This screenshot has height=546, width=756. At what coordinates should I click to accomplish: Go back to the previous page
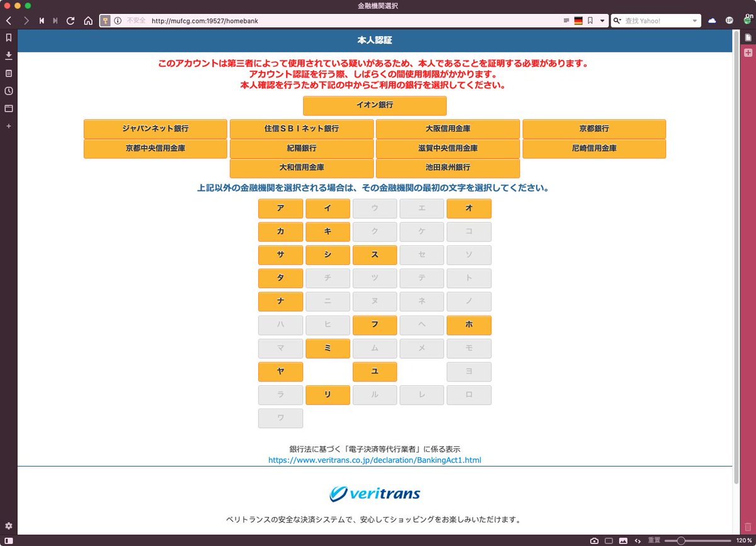(x=9, y=20)
